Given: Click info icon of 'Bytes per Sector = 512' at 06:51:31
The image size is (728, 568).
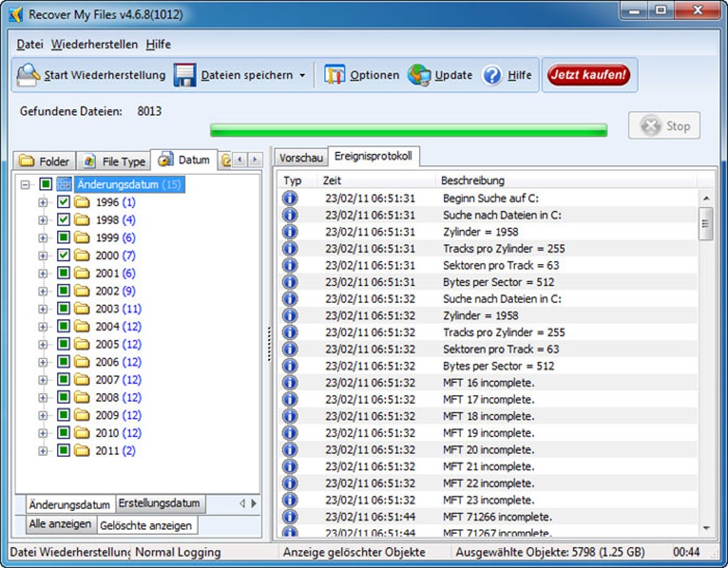Looking at the screenshot, I should 290,282.
